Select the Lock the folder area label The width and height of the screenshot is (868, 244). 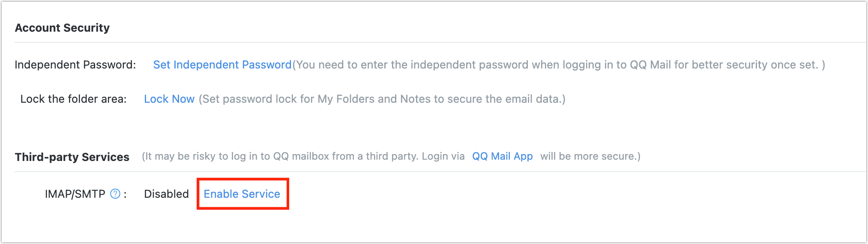[73, 99]
